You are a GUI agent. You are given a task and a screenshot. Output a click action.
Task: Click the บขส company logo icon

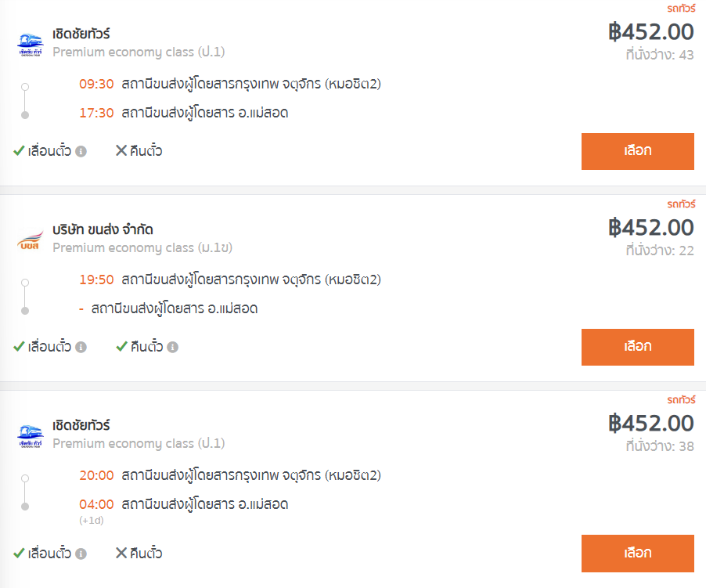[31, 240]
